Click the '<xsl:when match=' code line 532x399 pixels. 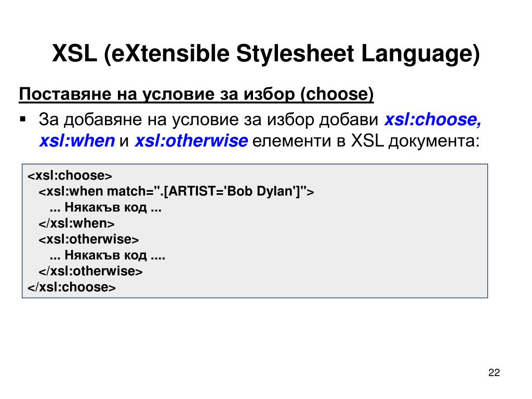(176, 191)
